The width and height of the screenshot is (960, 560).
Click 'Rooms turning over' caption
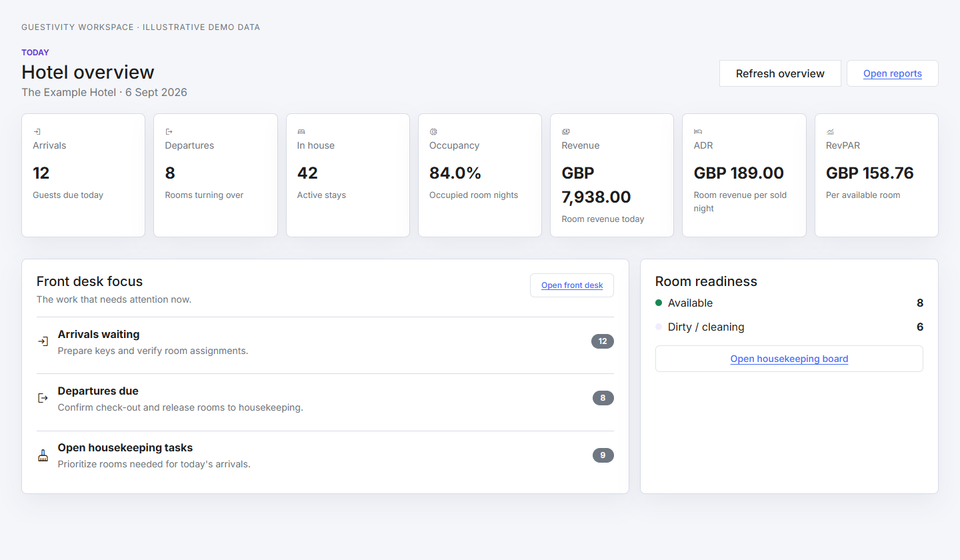[204, 195]
